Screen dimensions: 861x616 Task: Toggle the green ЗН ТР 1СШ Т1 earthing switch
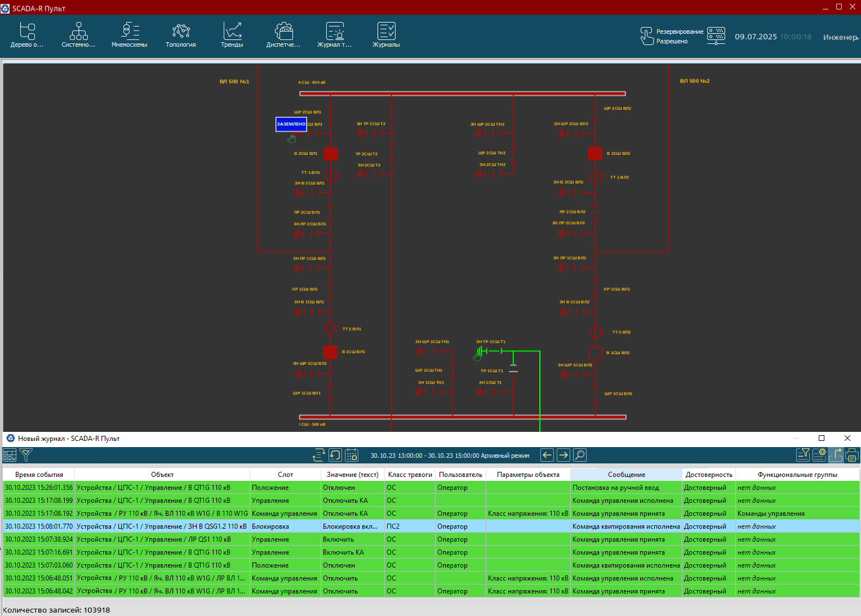pos(481,351)
